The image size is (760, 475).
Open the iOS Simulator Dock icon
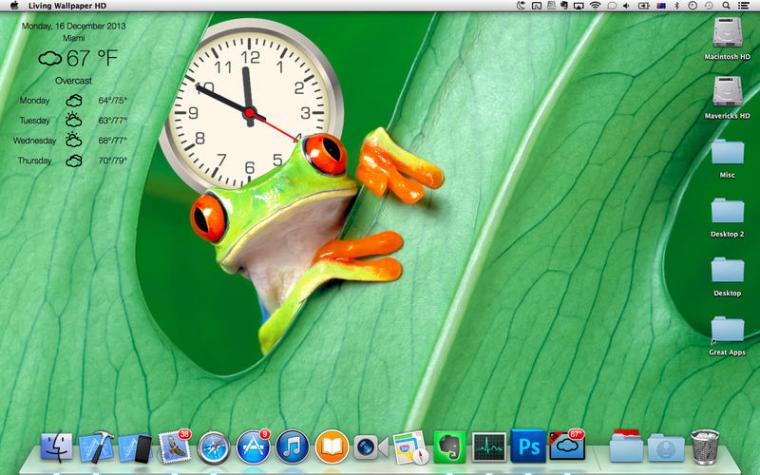coord(135,447)
